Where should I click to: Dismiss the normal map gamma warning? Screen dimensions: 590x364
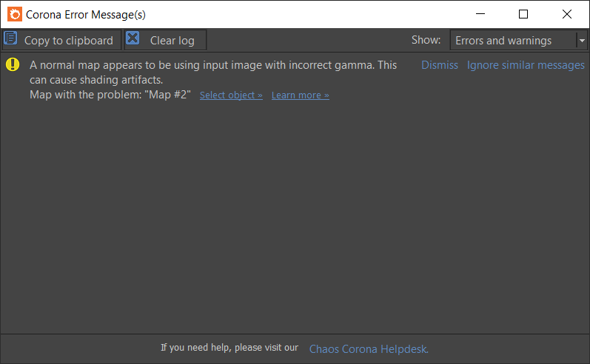tap(440, 65)
